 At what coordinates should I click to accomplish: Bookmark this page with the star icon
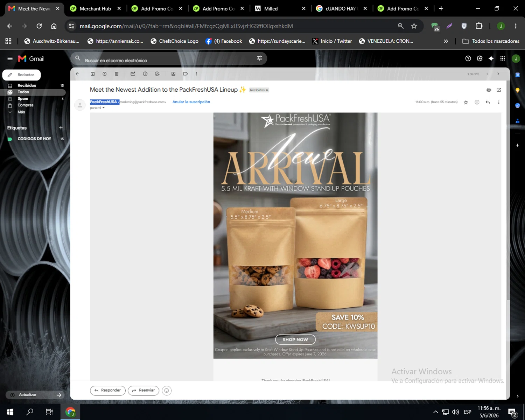click(x=414, y=26)
